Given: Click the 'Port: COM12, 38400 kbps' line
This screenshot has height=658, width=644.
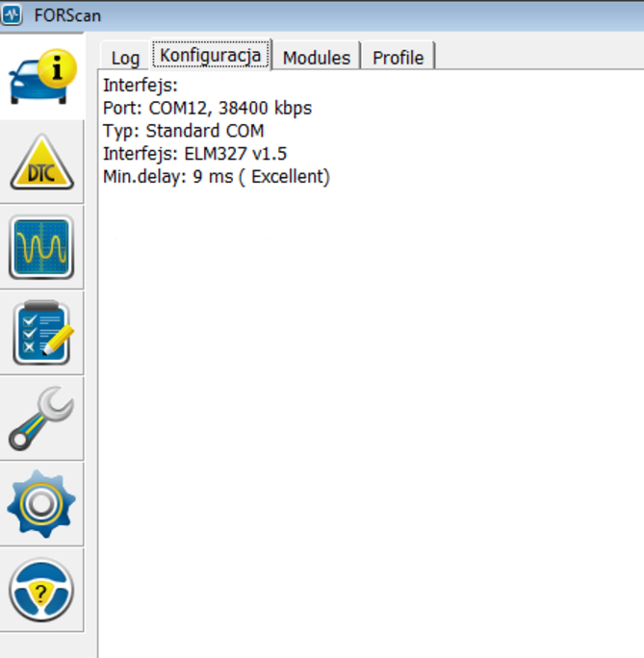Looking at the screenshot, I should point(207,109).
